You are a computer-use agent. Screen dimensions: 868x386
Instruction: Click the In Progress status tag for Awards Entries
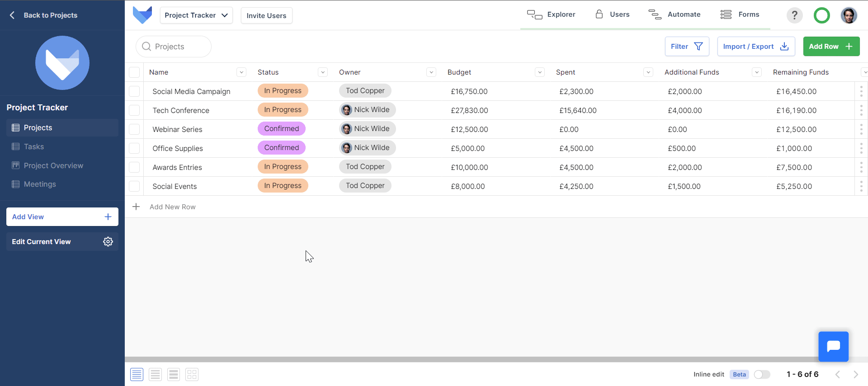coord(283,167)
